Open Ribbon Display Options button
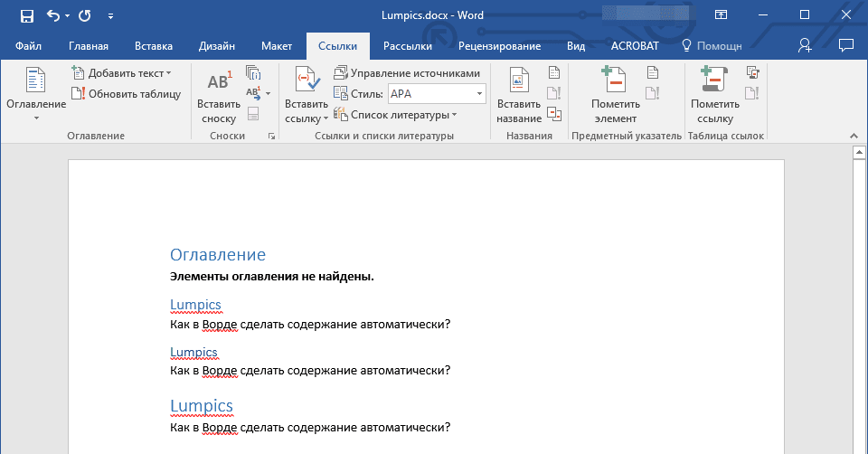The width and height of the screenshot is (868, 454). (721, 15)
